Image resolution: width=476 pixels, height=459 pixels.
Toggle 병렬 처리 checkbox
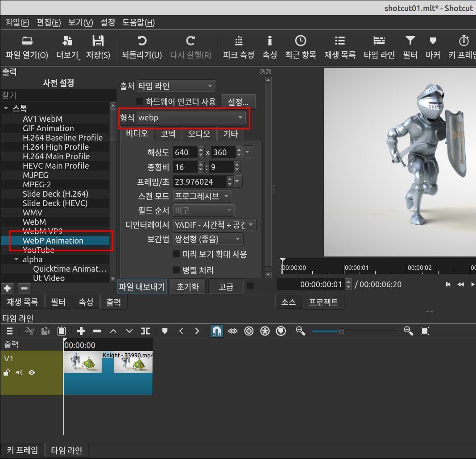tap(176, 269)
